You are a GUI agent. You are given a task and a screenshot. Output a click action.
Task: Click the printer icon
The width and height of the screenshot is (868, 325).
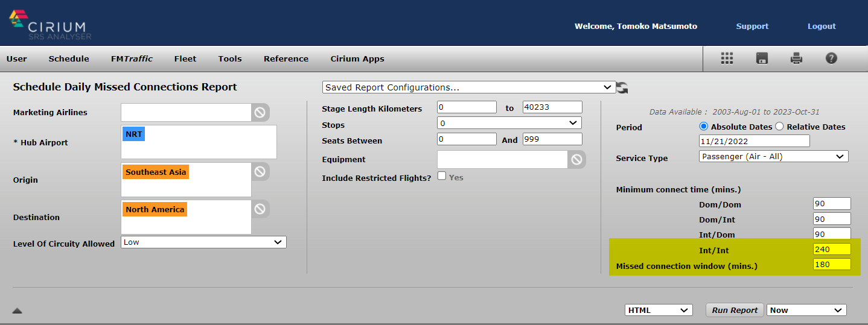pyautogui.click(x=797, y=58)
